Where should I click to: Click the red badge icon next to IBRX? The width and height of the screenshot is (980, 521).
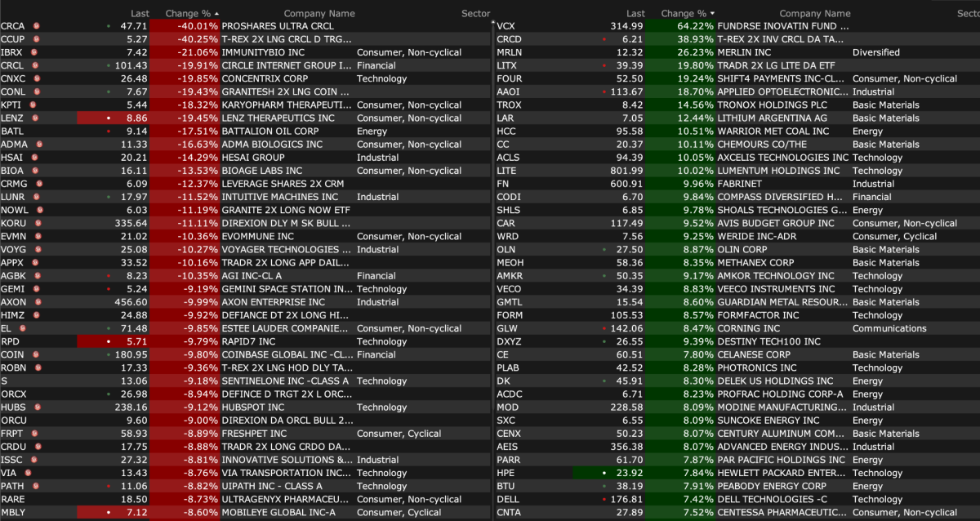click(35, 52)
